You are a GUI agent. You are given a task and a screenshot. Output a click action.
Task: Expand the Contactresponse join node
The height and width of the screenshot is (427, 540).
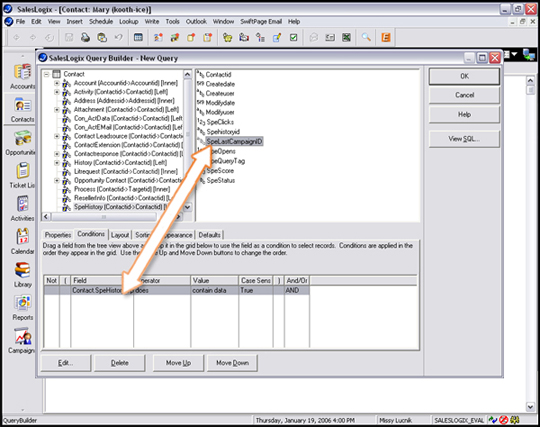click(x=57, y=154)
